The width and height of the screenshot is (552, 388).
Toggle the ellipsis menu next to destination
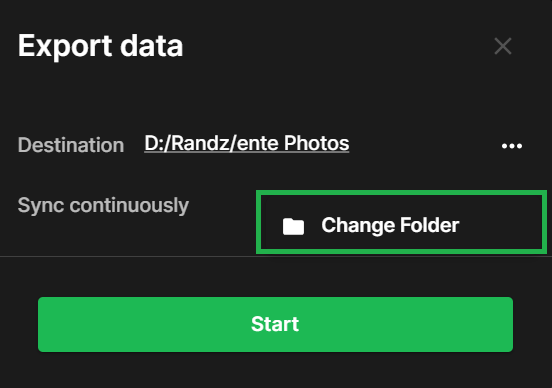click(x=512, y=146)
